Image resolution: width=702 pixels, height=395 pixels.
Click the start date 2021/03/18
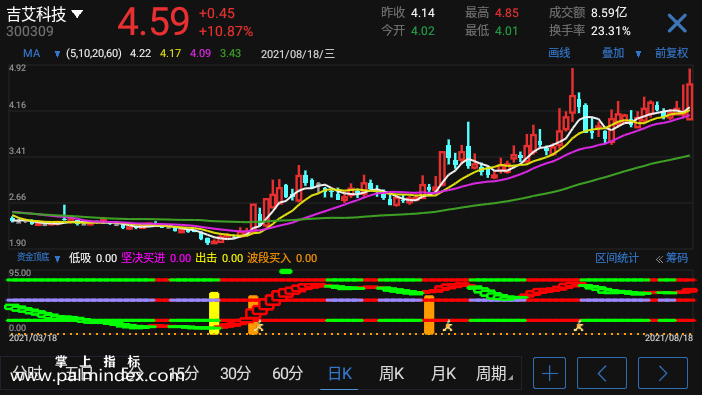[33, 338]
